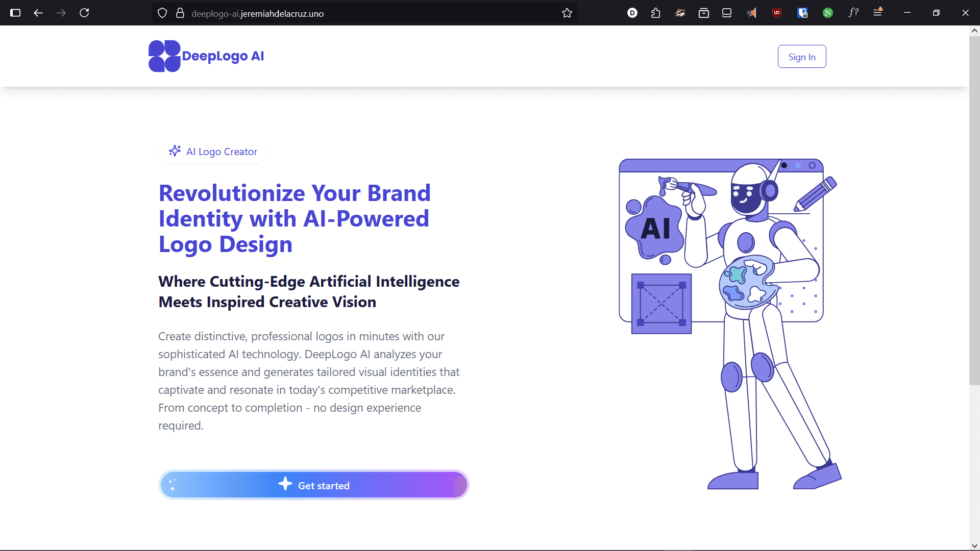
Task: Click the Privacy Badger extension icon
Action: pyautogui.click(x=679, y=13)
